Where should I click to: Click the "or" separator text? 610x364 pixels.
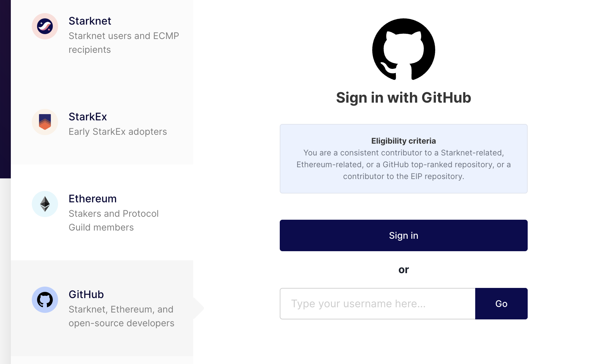pyautogui.click(x=403, y=270)
